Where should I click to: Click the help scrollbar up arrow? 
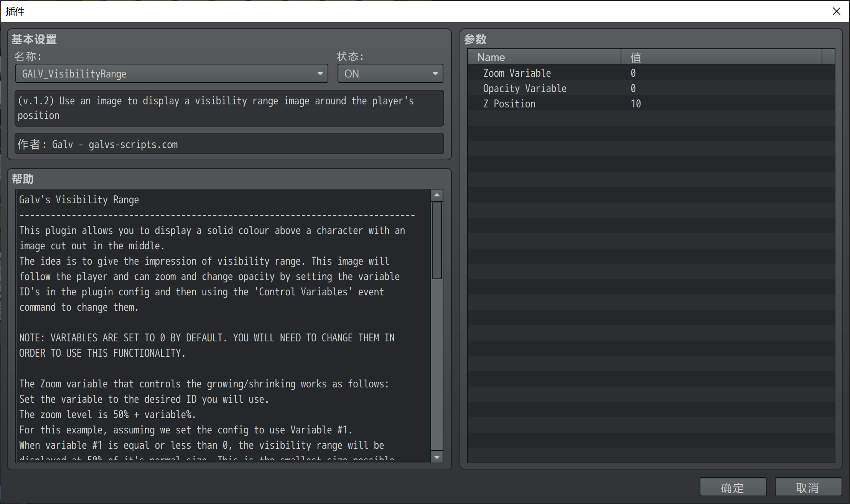[x=437, y=195]
